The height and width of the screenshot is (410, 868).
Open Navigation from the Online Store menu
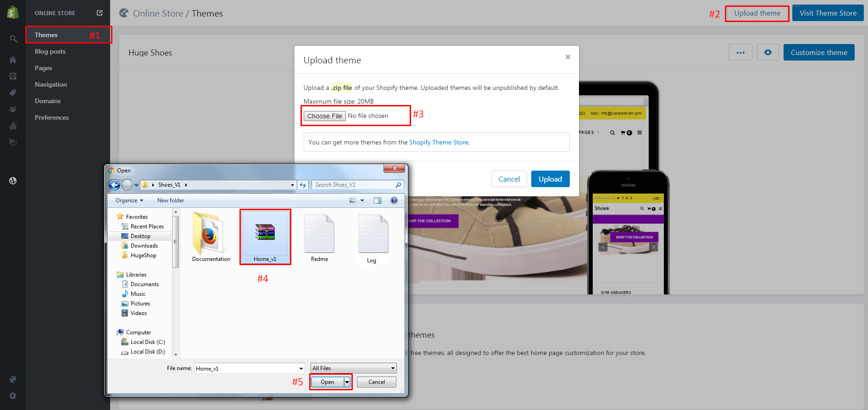[x=50, y=84]
